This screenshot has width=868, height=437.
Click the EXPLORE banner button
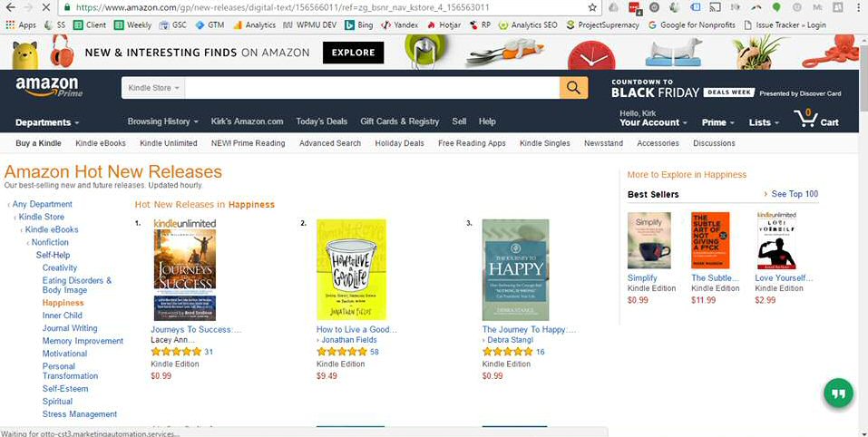[353, 53]
